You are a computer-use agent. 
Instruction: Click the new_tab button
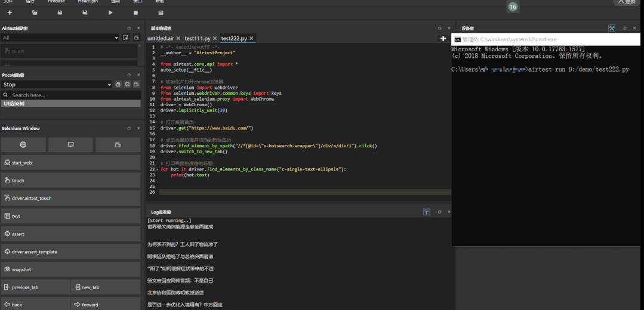coord(106,287)
